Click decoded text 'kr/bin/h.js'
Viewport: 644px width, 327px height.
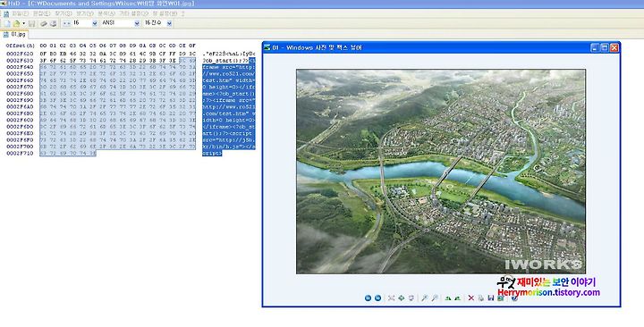tap(220, 147)
